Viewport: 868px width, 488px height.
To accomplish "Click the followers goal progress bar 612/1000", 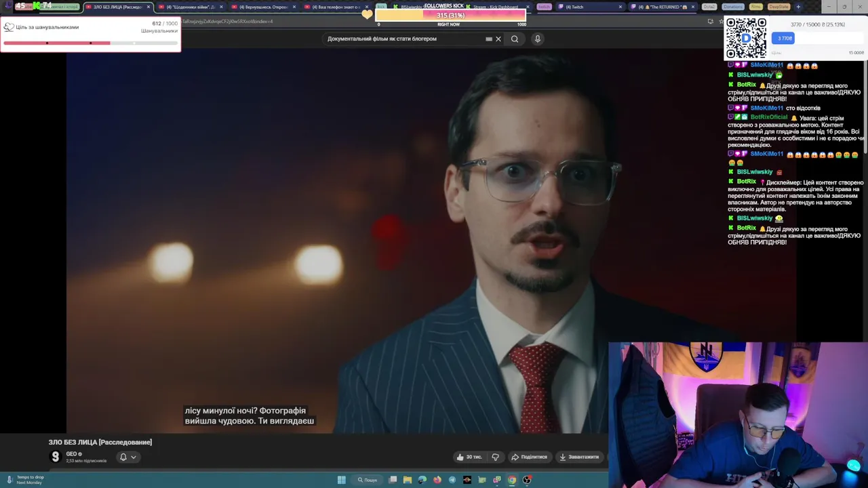I will pyautogui.click(x=90, y=43).
